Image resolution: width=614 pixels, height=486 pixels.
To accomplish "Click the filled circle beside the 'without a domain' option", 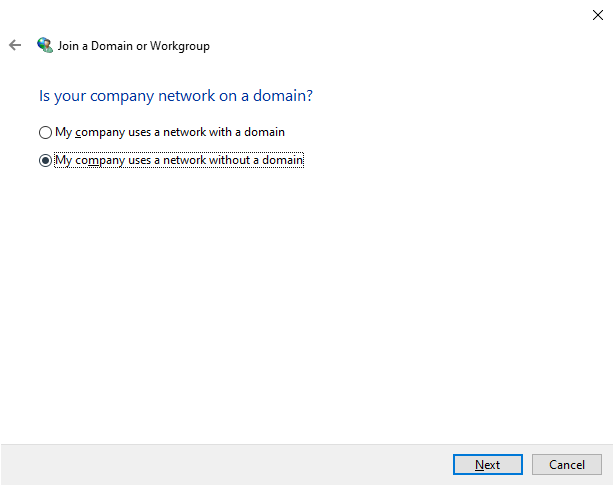I will (x=45, y=160).
